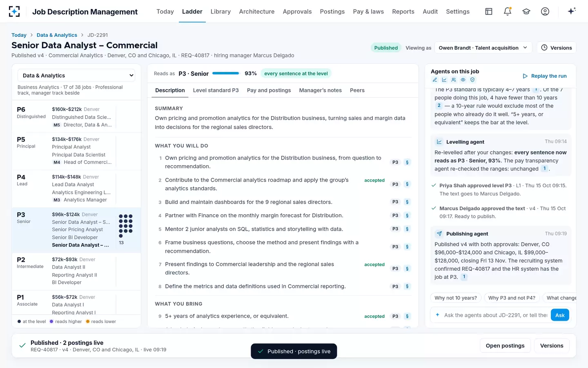Open the 'Viewing as' Owen Brandt dropdown
The image size is (588, 368).
pyautogui.click(x=483, y=48)
